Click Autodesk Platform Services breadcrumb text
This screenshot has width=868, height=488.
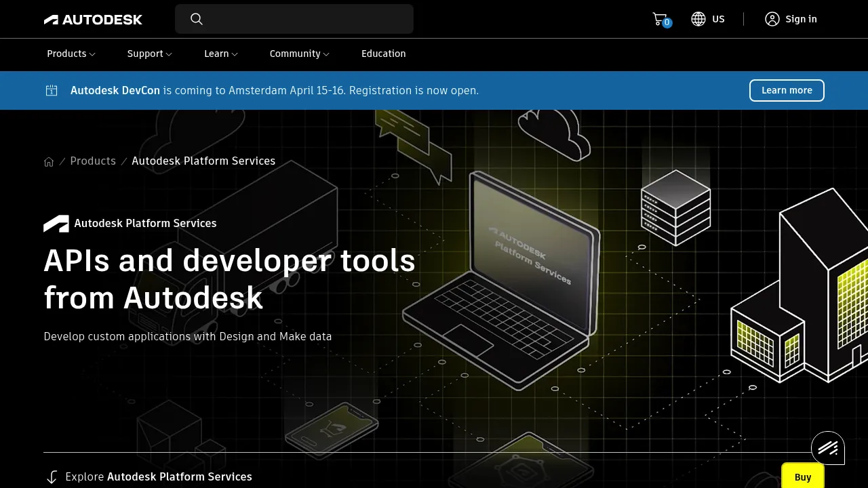click(203, 161)
